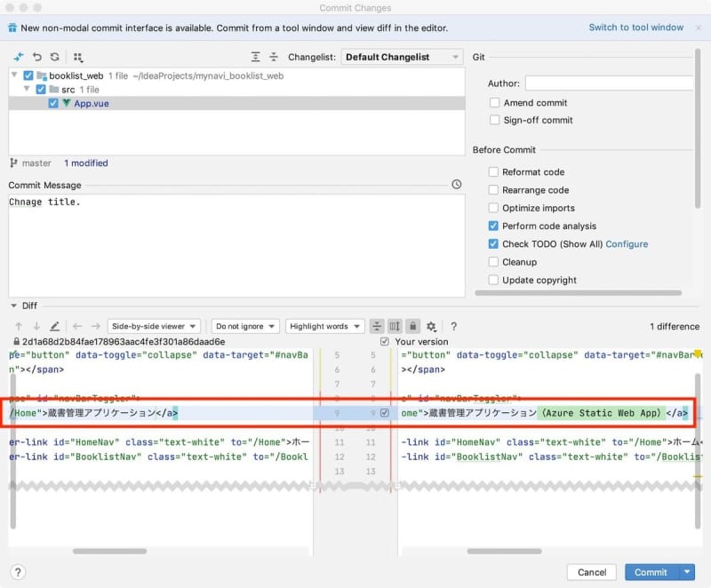The width and height of the screenshot is (711, 588).
Task: Click the Cancel button
Action: [591, 572]
